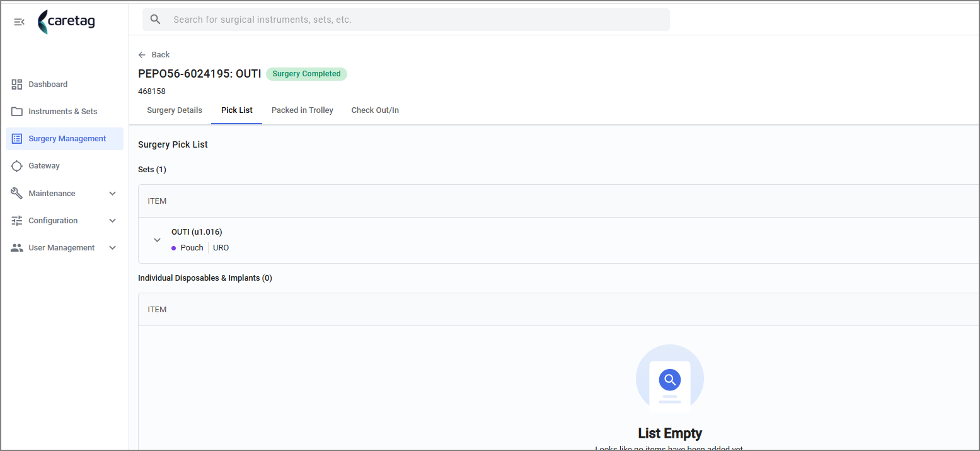Go to the Check Out/In tab
Screen dimensions: 980x451
tap(375, 110)
